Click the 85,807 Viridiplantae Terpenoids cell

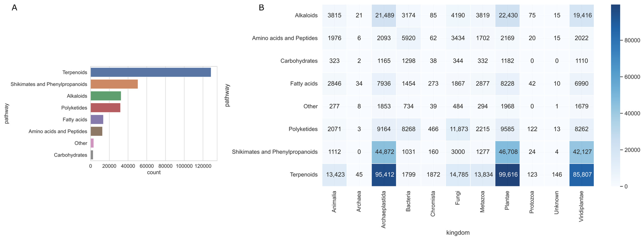[x=581, y=175]
